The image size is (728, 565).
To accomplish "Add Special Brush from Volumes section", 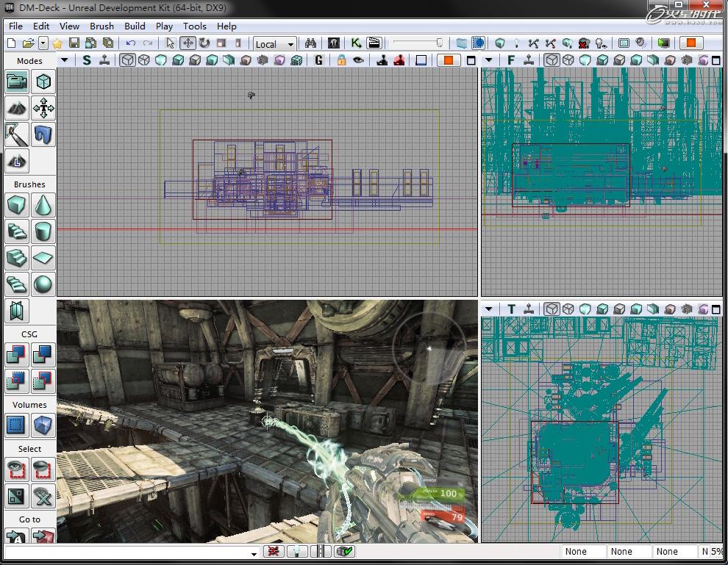I will click(17, 425).
